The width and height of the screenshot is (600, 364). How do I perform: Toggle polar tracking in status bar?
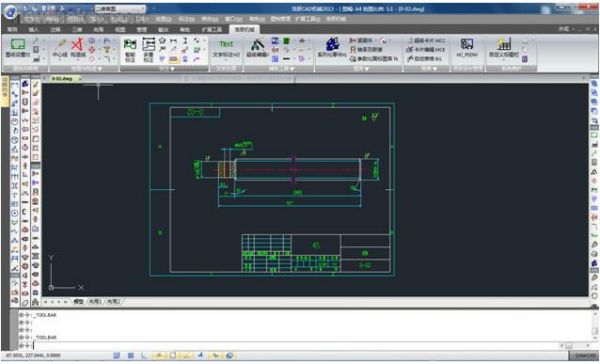coord(158,356)
